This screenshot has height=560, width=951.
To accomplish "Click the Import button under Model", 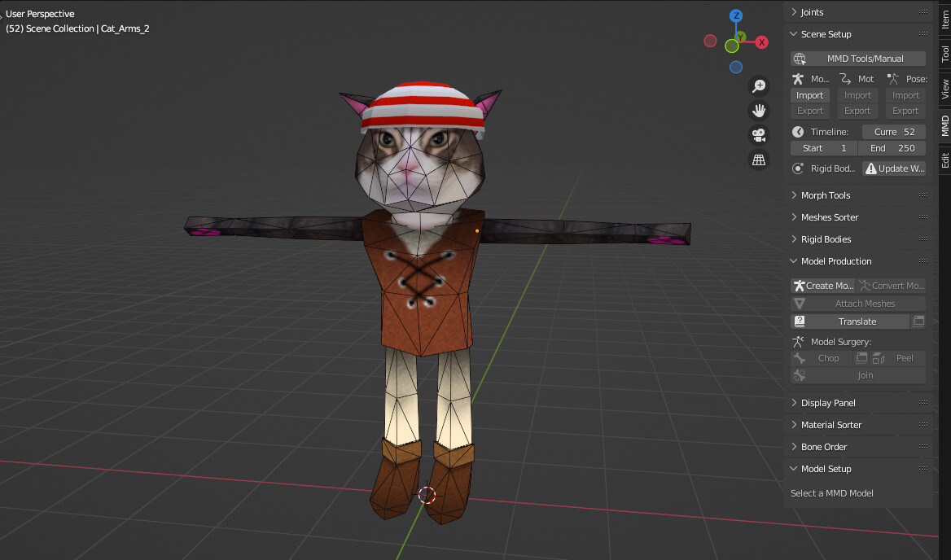I will [x=809, y=95].
